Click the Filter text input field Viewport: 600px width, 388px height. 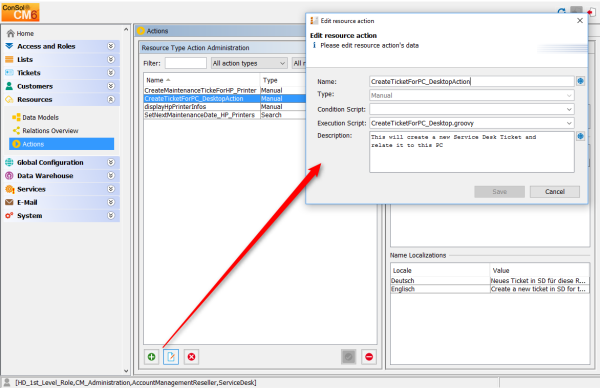[x=186, y=63]
